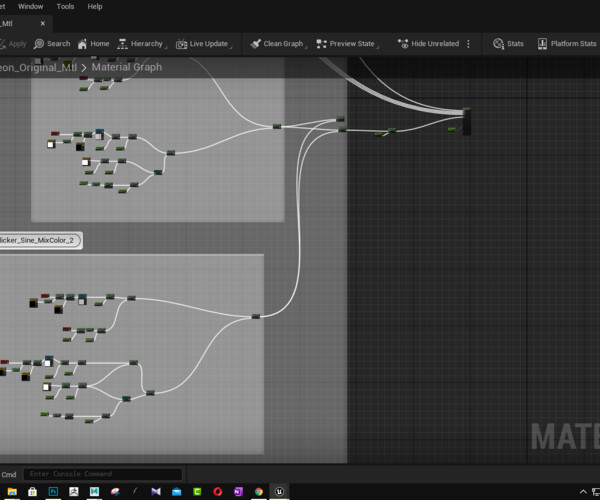Open the Mail app from the taskbar
The height and width of the screenshot is (500, 600).
(x=176, y=492)
